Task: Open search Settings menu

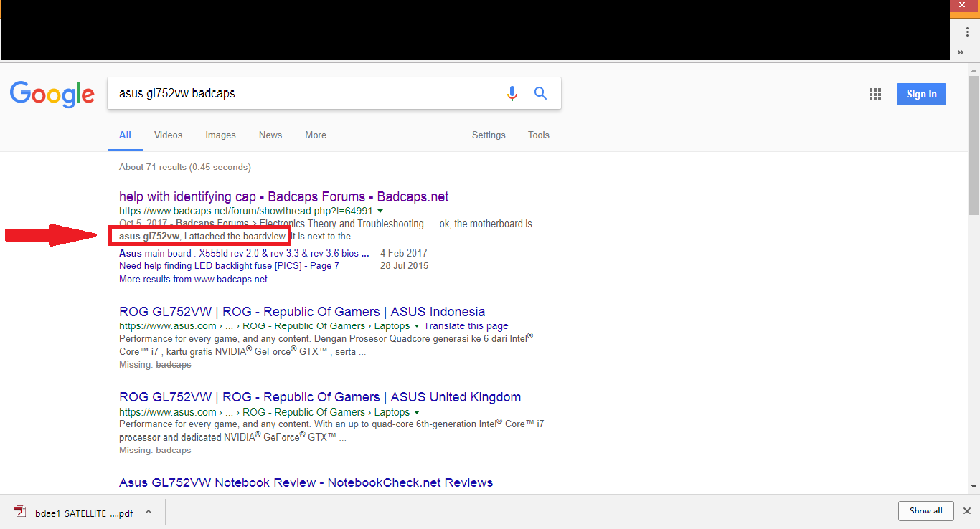Action: [489, 135]
